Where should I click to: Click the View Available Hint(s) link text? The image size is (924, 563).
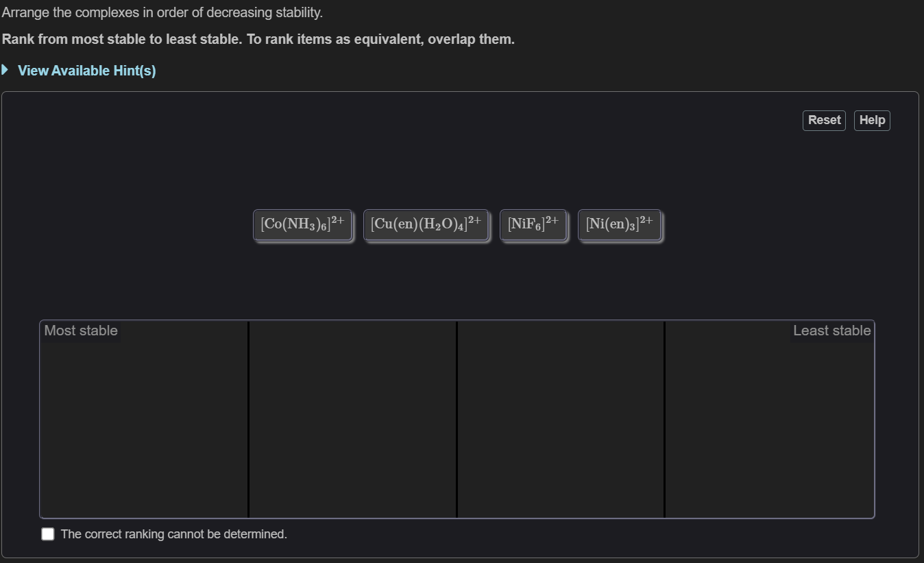tap(85, 70)
